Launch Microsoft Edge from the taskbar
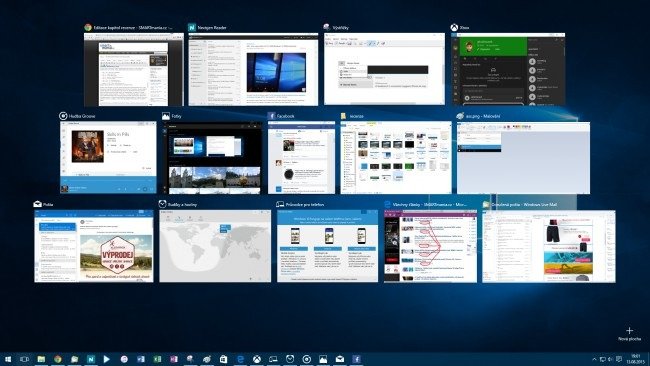The image size is (650, 366). [x=240, y=359]
